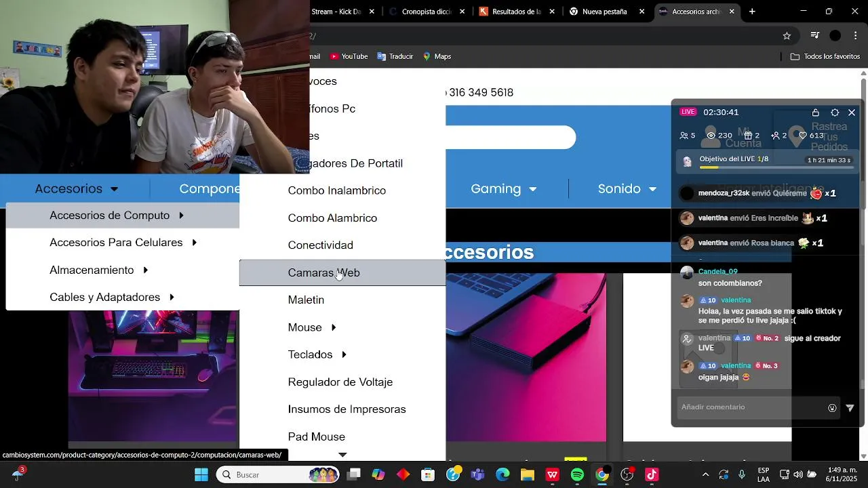
Task: Switch to Resultados de la tab
Action: [517, 12]
